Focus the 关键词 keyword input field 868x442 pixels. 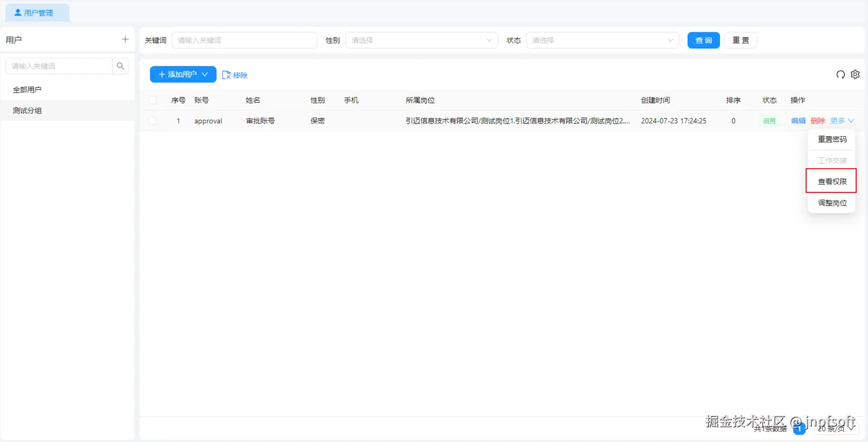pyautogui.click(x=245, y=40)
